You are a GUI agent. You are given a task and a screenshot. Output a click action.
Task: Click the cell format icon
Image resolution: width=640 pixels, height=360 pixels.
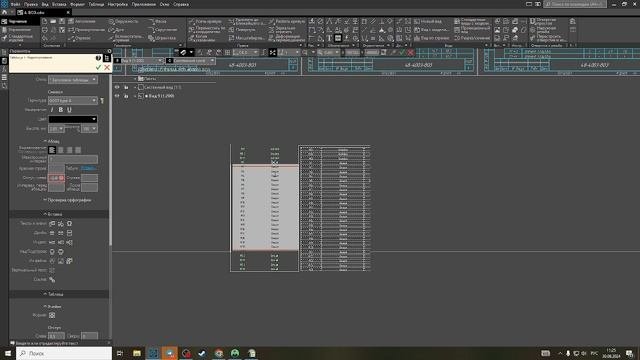point(52,315)
